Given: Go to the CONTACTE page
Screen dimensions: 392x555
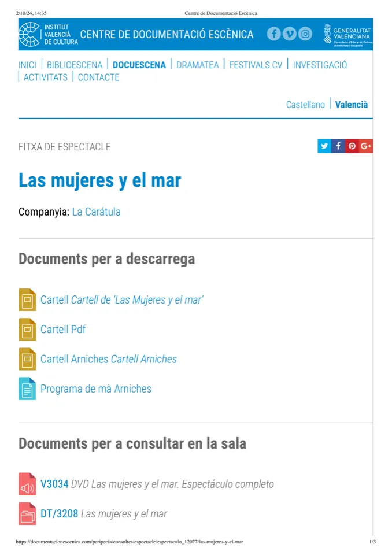Looking at the screenshot, I should [98, 77].
